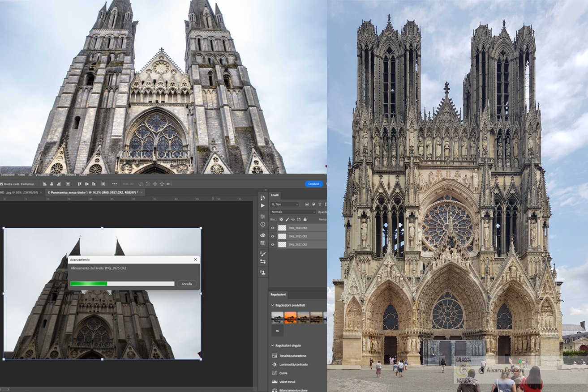Open the Properties panel sliders icon

(263, 217)
